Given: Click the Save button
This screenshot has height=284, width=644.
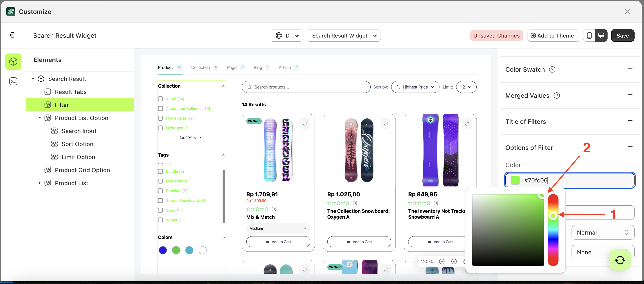Looking at the screenshot, I should pyautogui.click(x=622, y=35).
